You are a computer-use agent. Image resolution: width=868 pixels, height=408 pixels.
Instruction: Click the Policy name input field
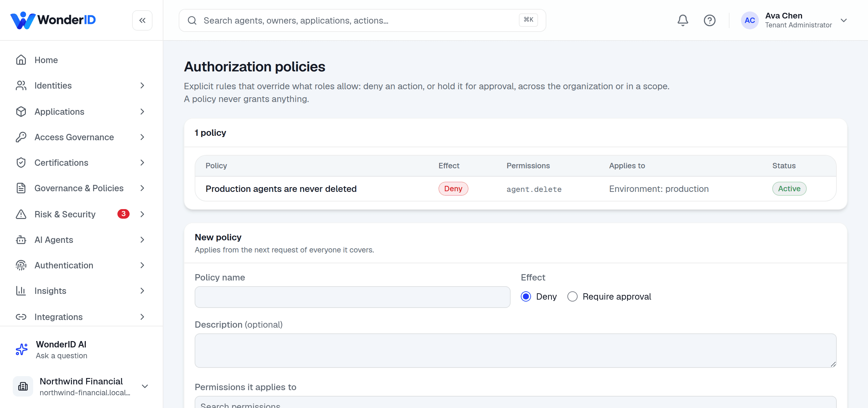pos(352,297)
